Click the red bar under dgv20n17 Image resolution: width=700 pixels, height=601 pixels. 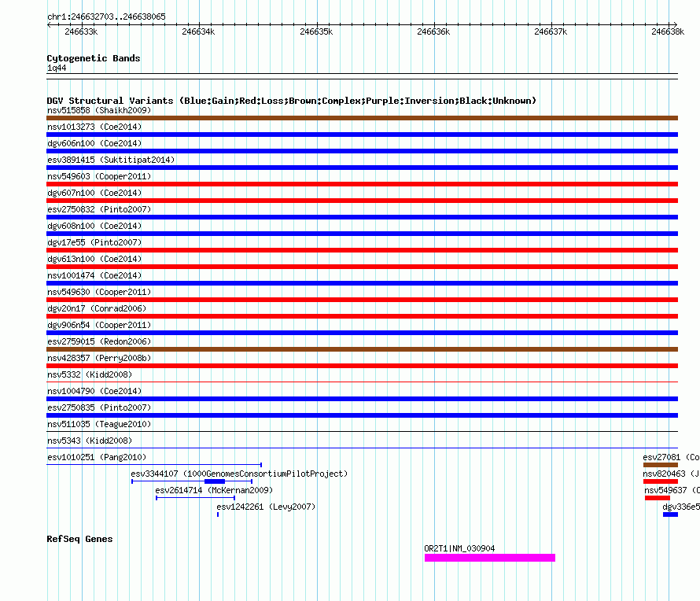coord(362,316)
